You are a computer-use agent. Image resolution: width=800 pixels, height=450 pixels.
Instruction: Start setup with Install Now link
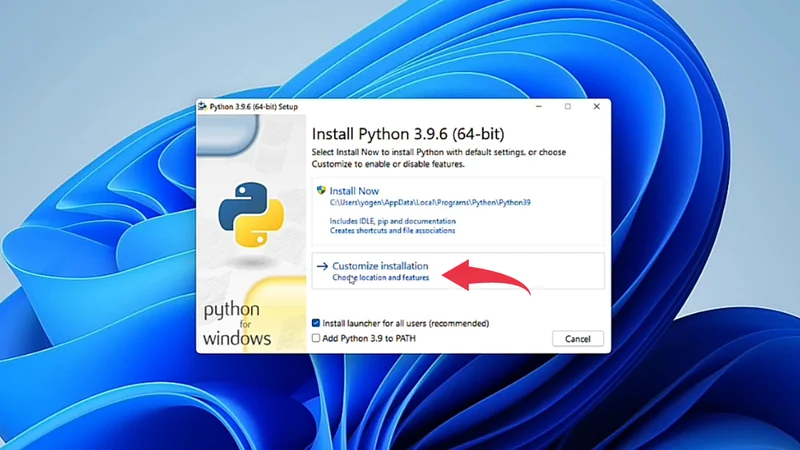354,191
